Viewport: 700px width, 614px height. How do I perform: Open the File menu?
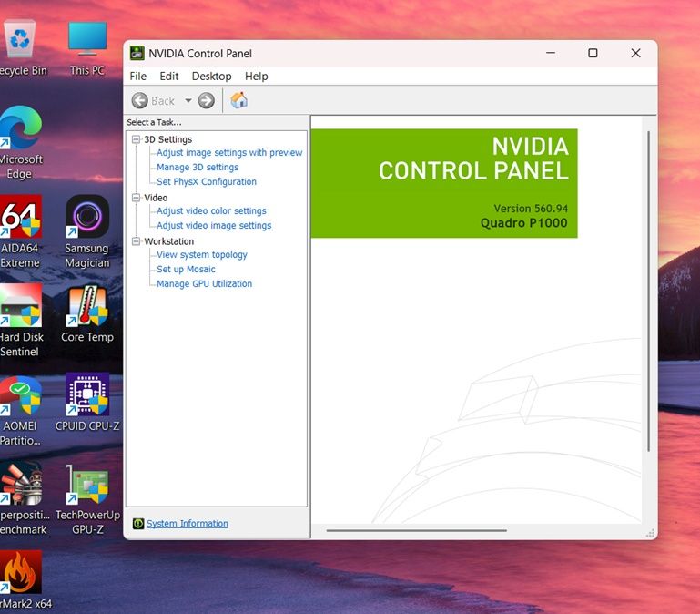point(138,77)
